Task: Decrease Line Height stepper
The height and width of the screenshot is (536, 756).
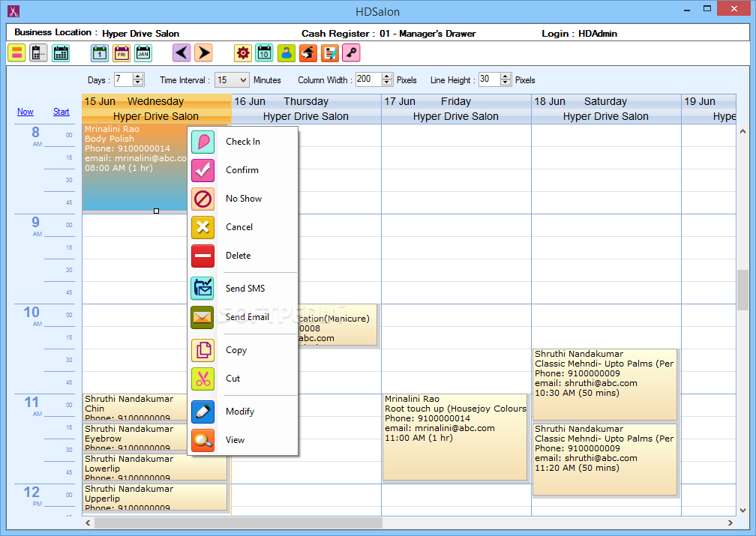Action: tap(505, 83)
